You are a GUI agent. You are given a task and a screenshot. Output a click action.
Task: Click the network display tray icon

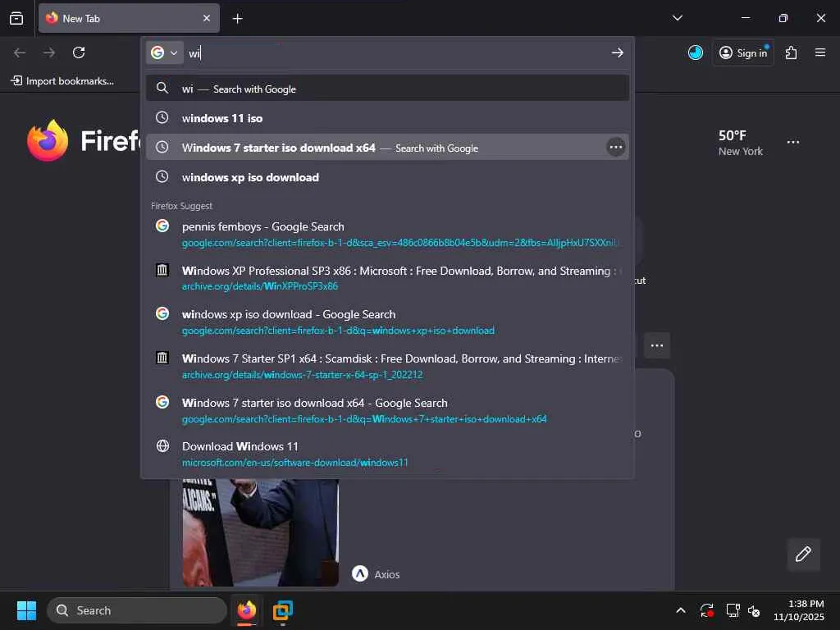[x=733, y=610]
